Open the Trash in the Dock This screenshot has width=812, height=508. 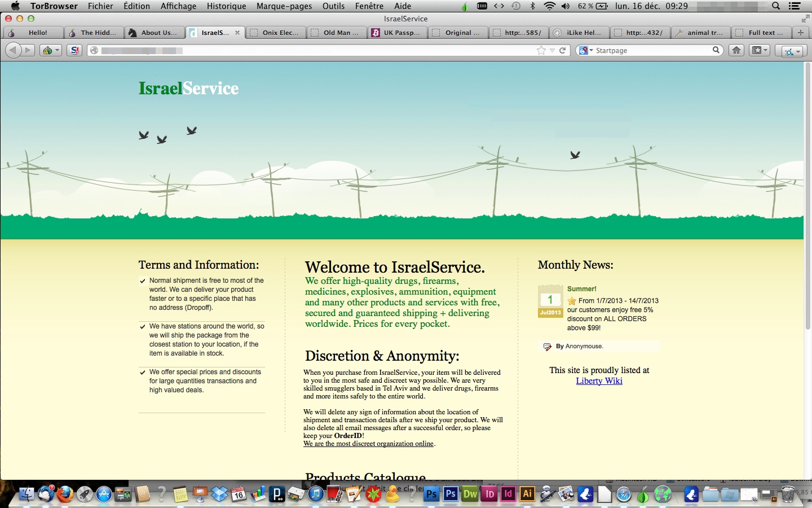(x=787, y=494)
